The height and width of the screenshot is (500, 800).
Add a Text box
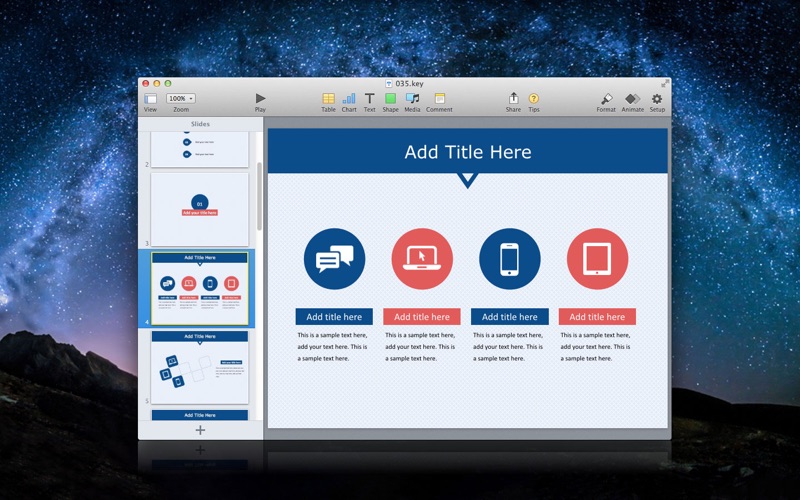369,98
